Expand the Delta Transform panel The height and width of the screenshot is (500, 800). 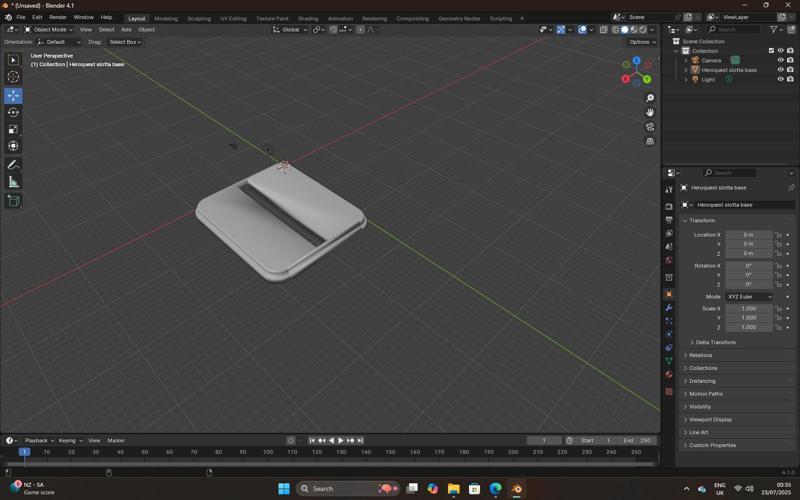pos(715,342)
